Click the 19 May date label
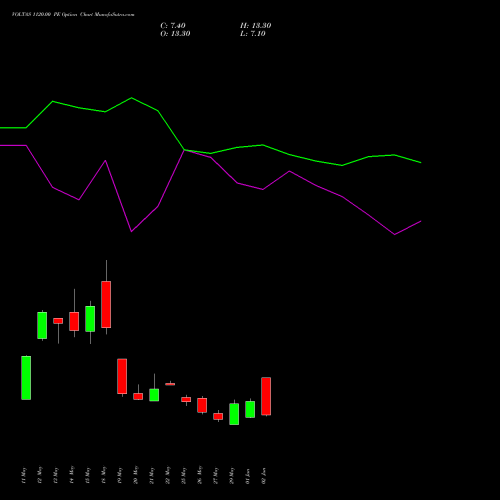 (120, 475)
